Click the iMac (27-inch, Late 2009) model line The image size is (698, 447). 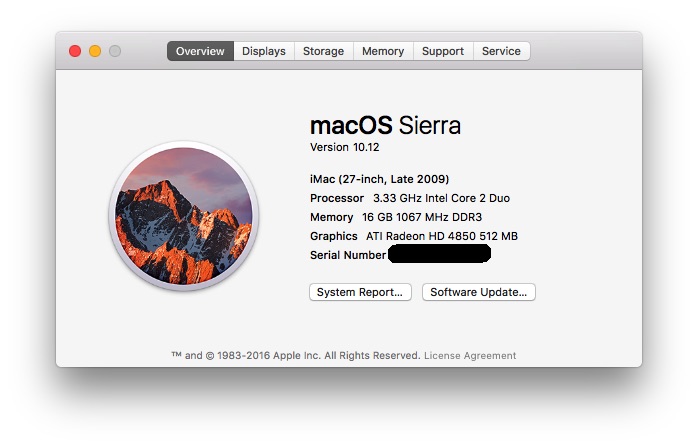point(381,178)
